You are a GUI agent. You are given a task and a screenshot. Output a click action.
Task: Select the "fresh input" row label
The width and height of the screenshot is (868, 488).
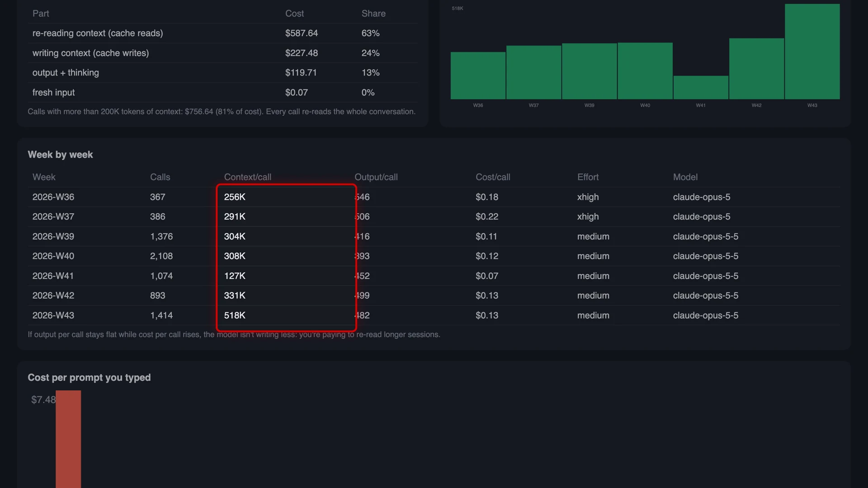coord(53,92)
